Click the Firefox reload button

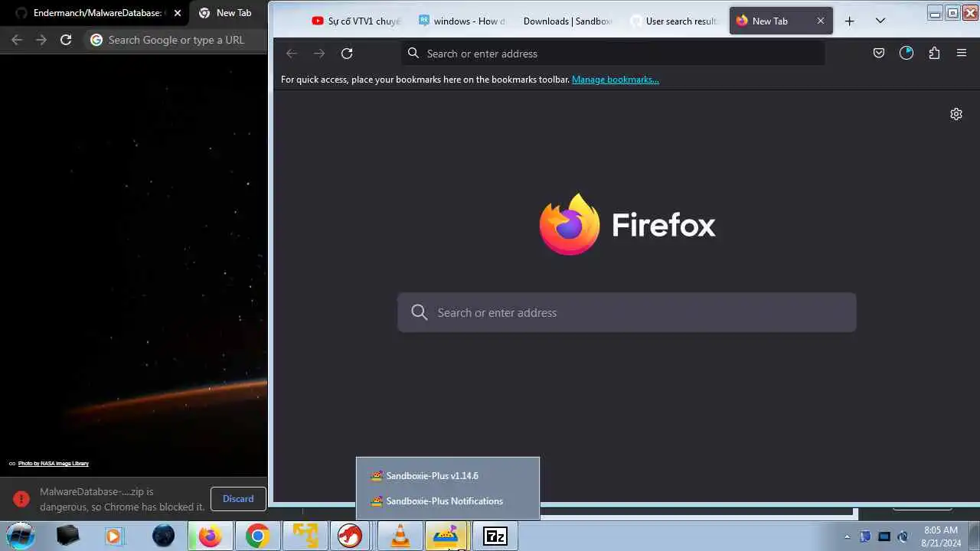(x=347, y=54)
